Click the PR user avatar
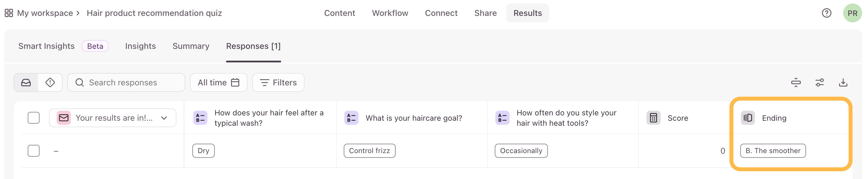 (852, 13)
